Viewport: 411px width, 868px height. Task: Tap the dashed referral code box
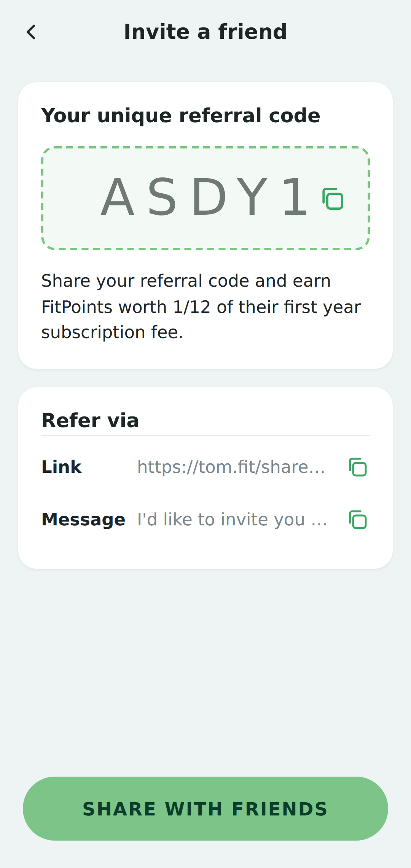pos(205,198)
